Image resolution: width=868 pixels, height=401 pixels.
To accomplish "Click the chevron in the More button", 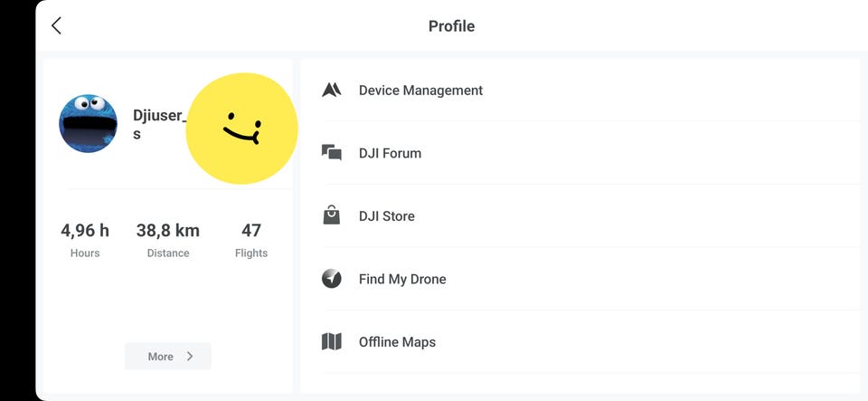I will (190, 356).
